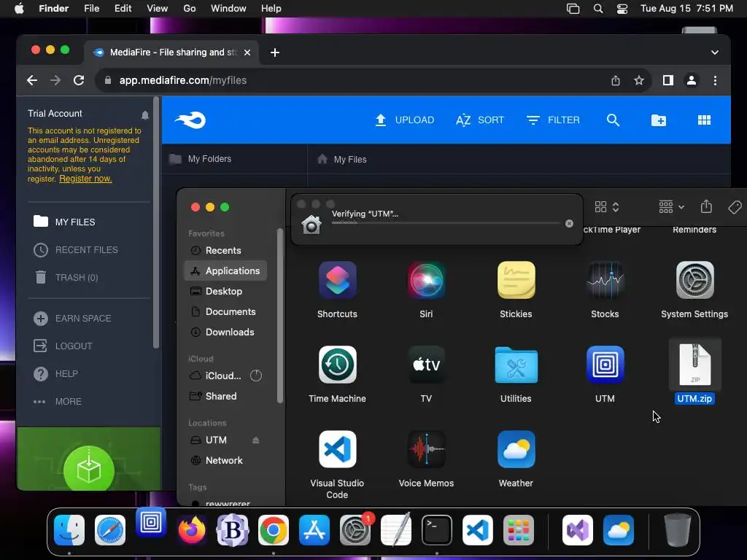
Task: Open the Go menu
Action: click(190, 9)
